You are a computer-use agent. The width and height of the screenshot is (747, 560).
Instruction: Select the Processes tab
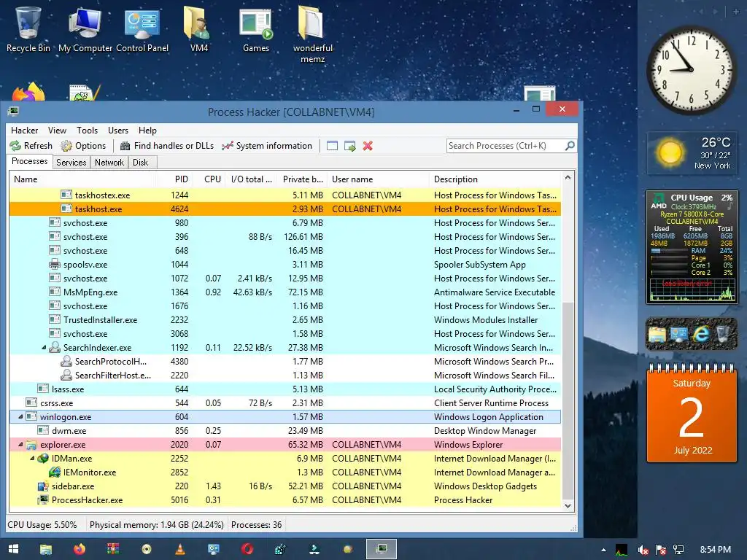pyautogui.click(x=29, y=161)
